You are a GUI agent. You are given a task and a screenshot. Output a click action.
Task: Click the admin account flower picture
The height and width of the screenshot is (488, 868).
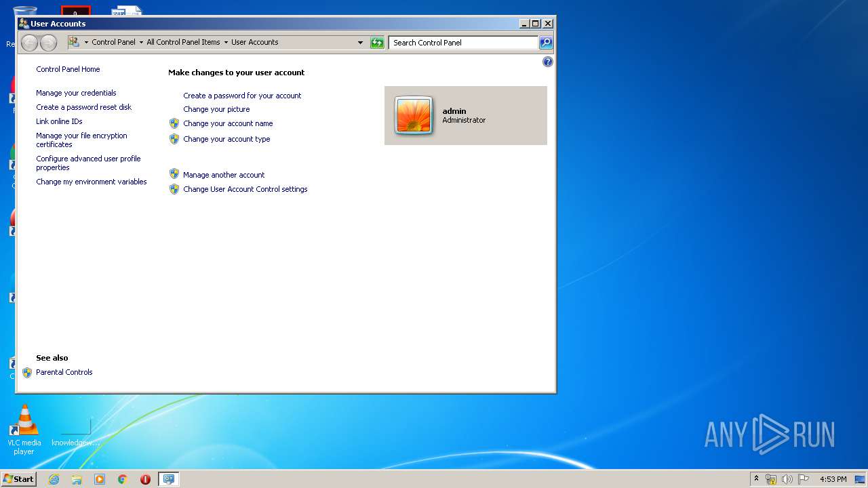coord(414,116)
